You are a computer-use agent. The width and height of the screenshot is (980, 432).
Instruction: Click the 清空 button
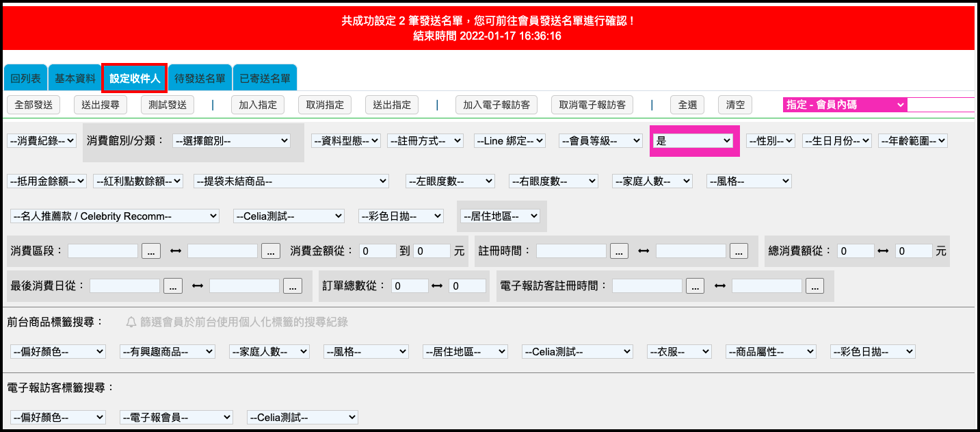(735, 105)
